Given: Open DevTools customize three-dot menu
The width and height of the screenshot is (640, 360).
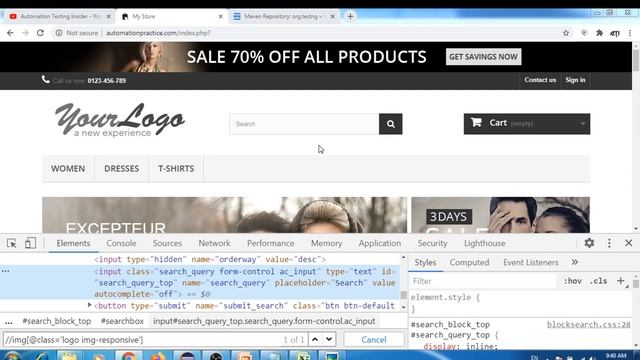Looking at the screenshot, I should pyautogui.click(x=609, y=243).
